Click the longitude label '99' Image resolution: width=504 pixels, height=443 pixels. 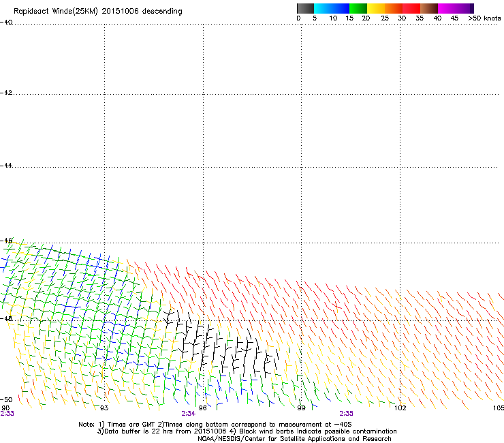pyautogui.click(x=301, y=408)
